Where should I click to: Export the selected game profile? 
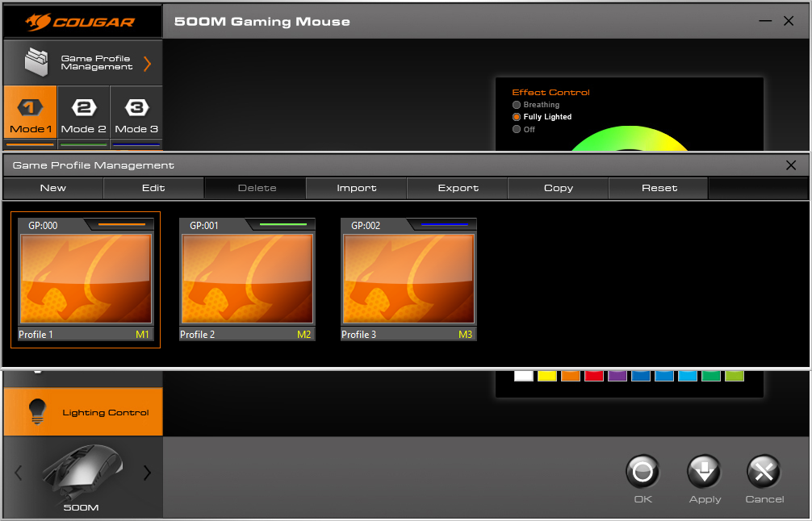point(458,188)
